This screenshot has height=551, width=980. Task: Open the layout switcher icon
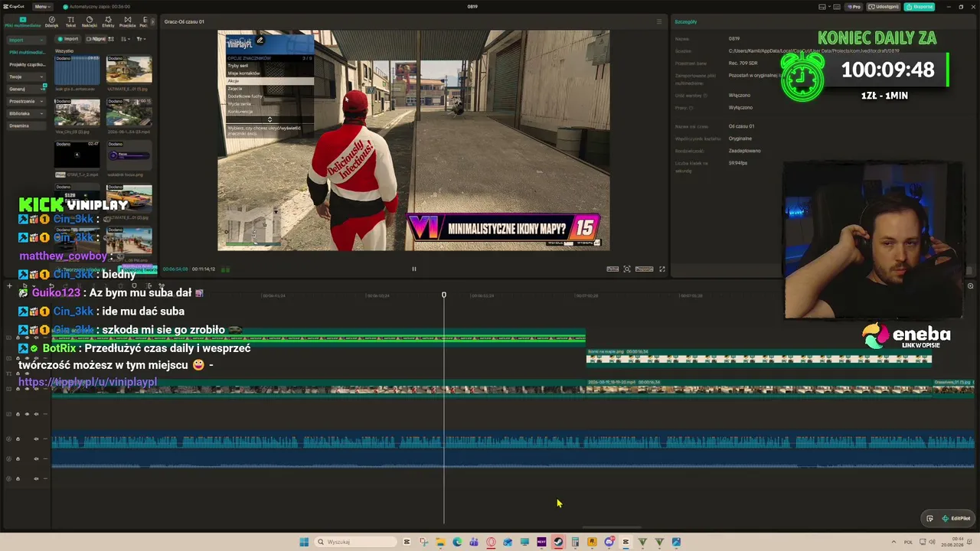[x=822, y=7]
